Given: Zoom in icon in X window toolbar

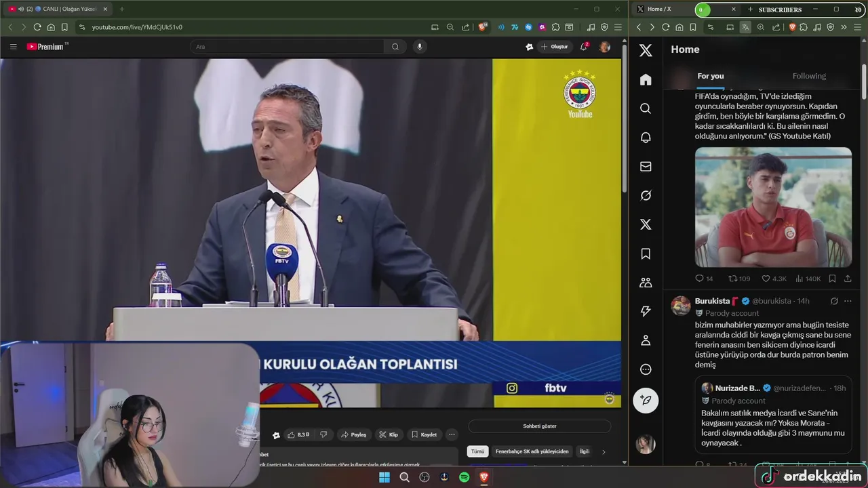Looking at the screenshot, I should pyautogui.click(x=760, y=27).
